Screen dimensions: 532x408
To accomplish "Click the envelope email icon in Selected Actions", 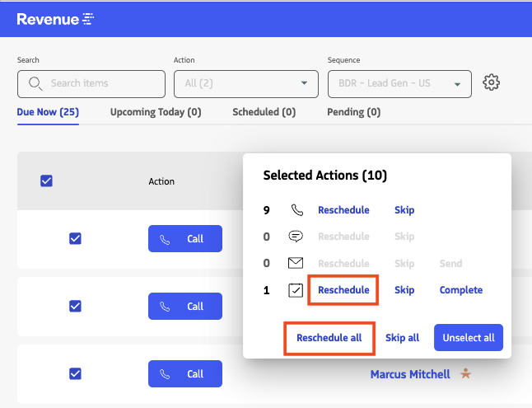I will point(296,263).
